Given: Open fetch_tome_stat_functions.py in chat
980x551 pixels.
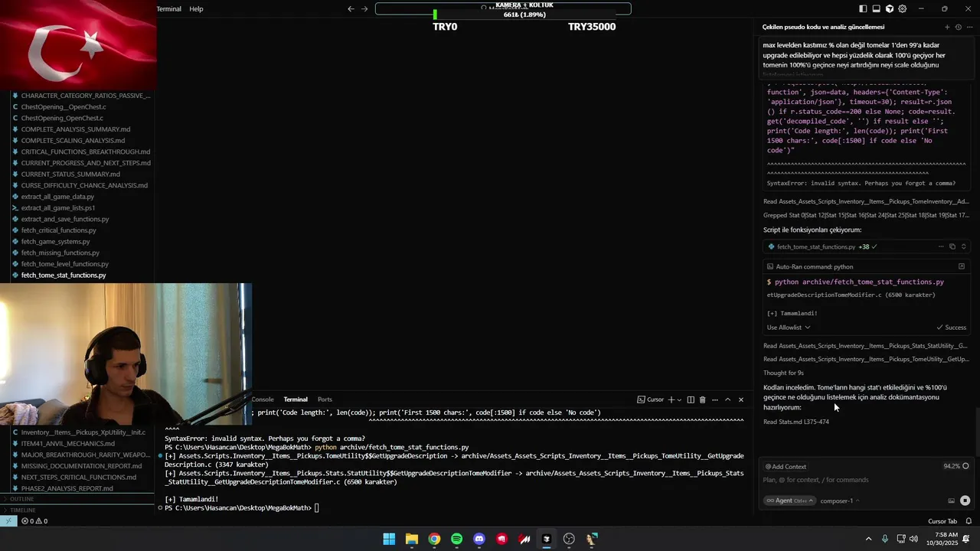Looking at the screenshot, I should pos(816,246).
